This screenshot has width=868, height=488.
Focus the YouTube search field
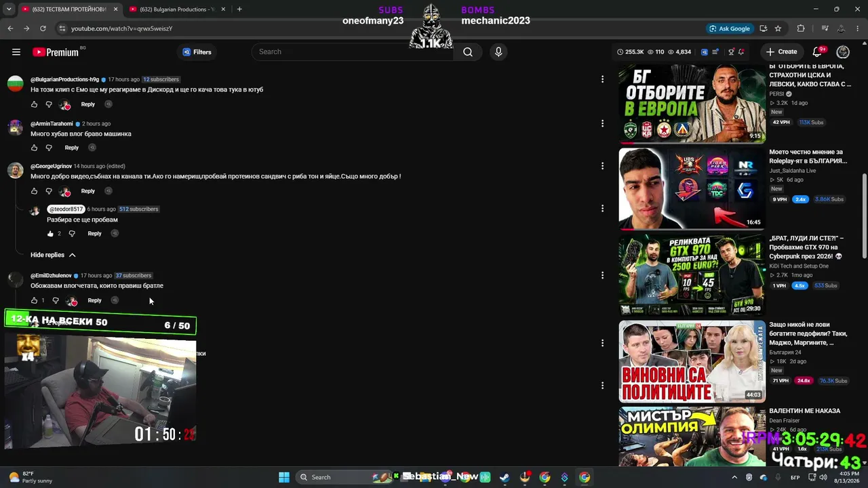pyautogui.click(x=353, y=52)
